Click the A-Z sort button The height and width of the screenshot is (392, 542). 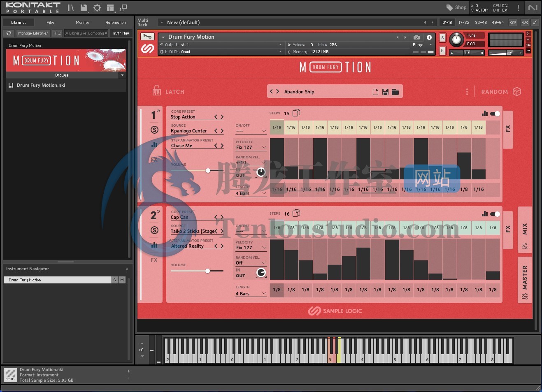(57, 33)
